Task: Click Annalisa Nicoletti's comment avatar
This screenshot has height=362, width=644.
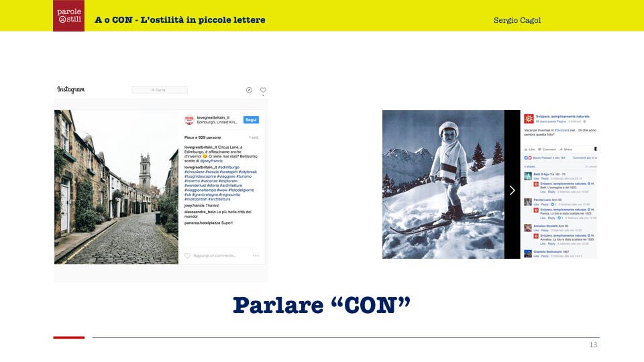Action: pyautogui.click(x=528, y=228)
